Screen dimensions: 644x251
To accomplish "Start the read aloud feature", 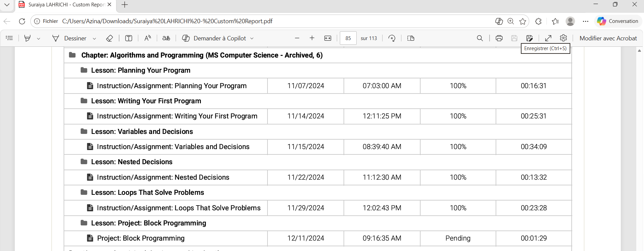I will pyautogui.click(x=148, y=38).
